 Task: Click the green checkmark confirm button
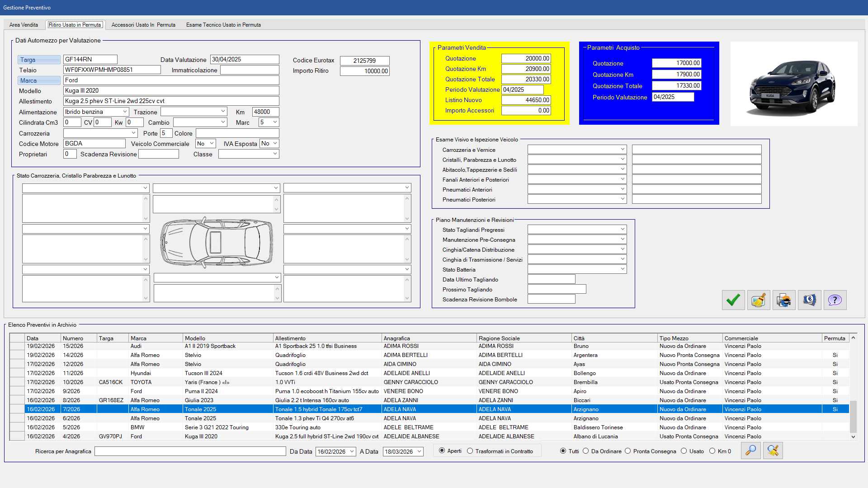pyautogui.click(x=733, y=300)
